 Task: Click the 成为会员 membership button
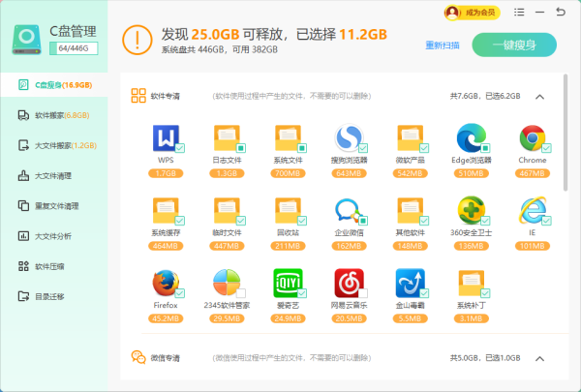pos(473,13)
